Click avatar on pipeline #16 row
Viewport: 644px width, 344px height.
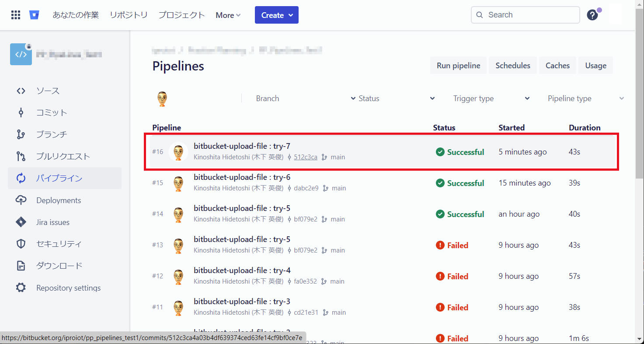pyautogui.click(x=178, y=152)
